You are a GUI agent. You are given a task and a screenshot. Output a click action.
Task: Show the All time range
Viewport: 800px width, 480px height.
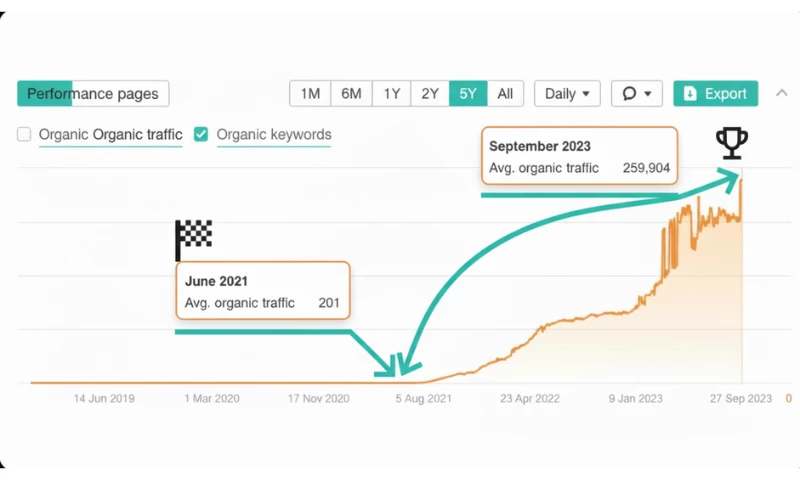(x=505, y=94)
